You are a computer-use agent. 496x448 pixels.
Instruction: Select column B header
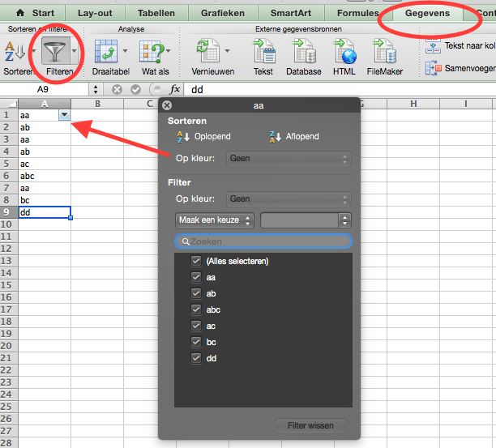coord(97,104)
